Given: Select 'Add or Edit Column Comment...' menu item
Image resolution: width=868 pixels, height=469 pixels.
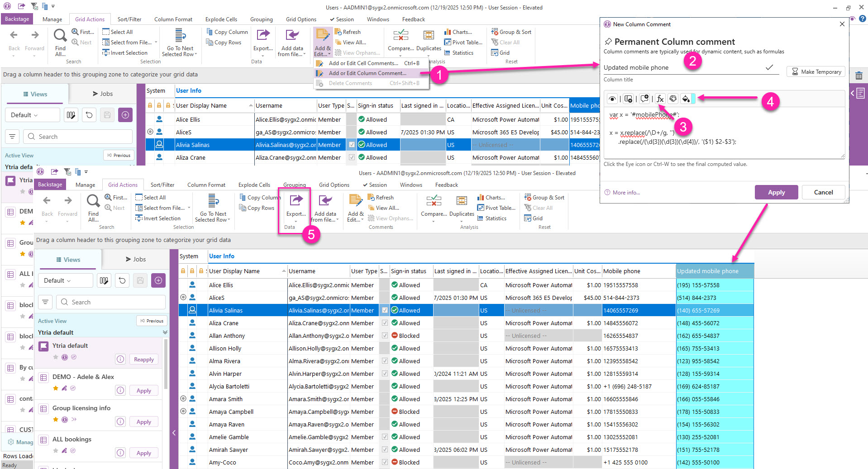Looking at the screenshot, I should pos(367,73).
